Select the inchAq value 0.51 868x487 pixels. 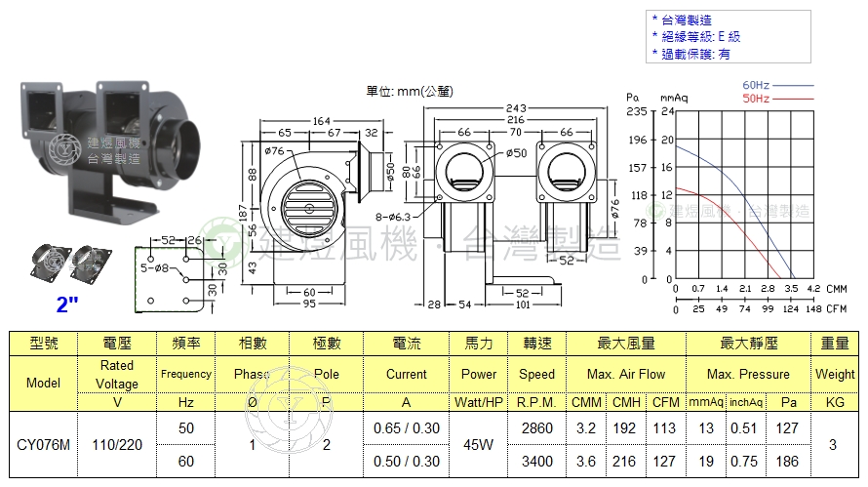(743, 428)
